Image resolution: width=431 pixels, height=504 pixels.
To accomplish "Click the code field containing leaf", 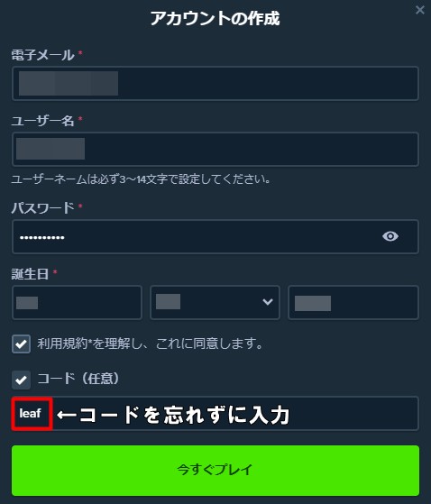I will [215, 413].
